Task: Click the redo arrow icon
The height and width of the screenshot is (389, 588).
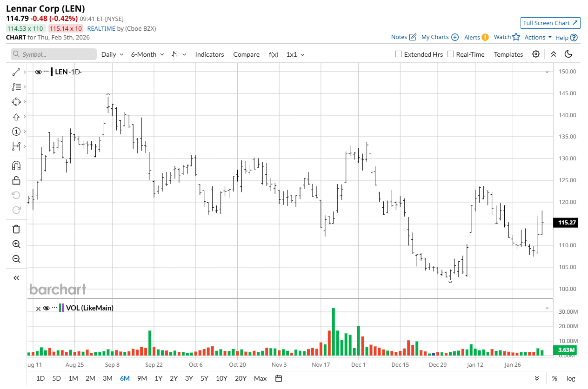Action: pos(16,210)
